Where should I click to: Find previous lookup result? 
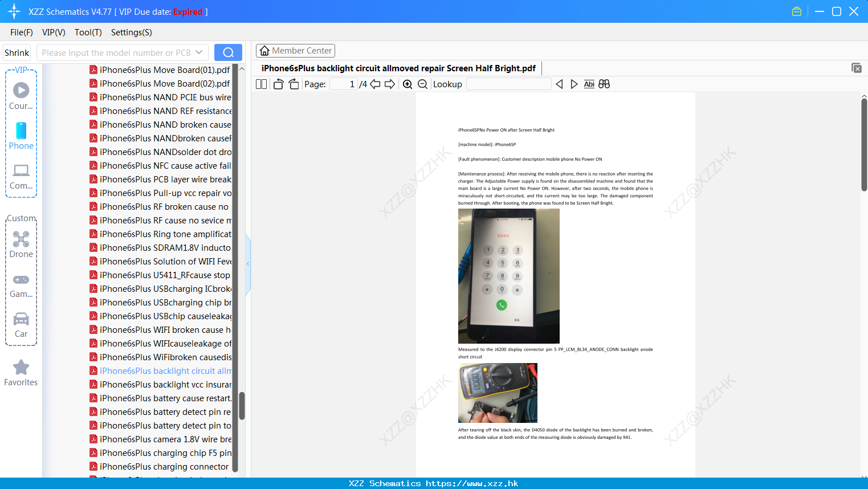click(x=559, y=84)
